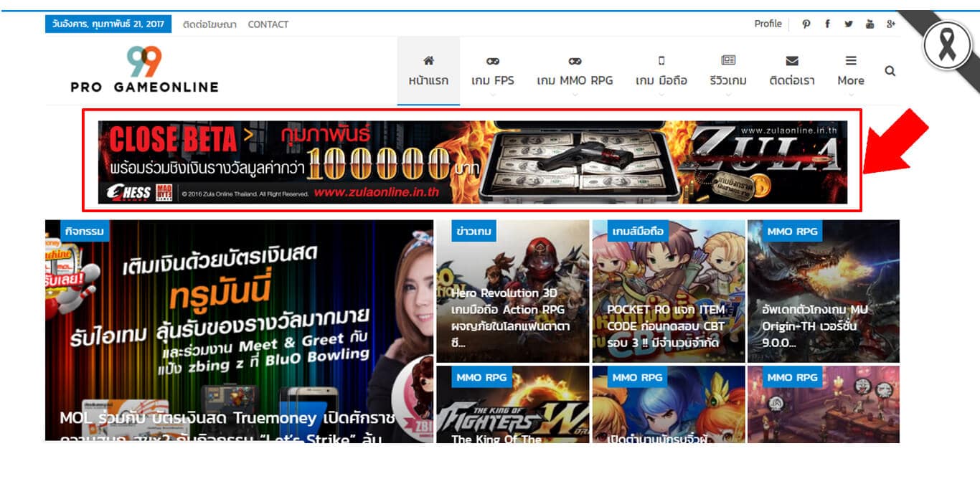Expand the chevron under เกม มือถือ
This screenshot has width=980, height=484.
[x=661, y=95]
